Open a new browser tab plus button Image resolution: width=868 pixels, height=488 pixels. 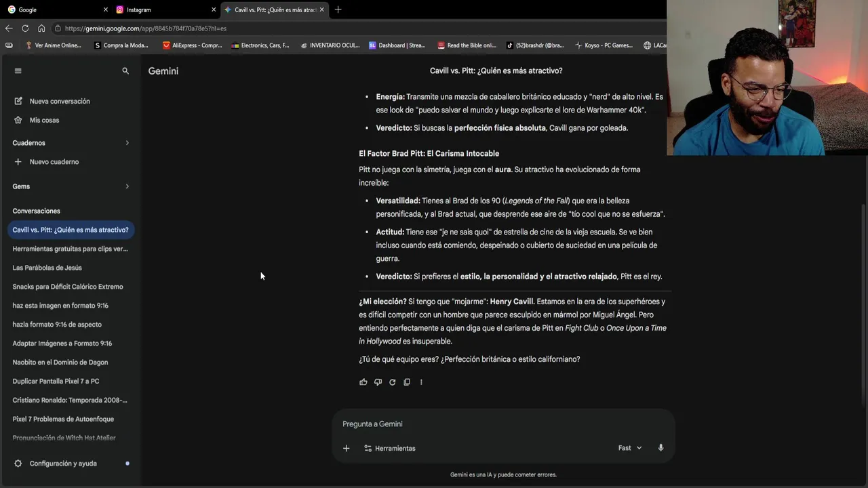tap(338, 9)
